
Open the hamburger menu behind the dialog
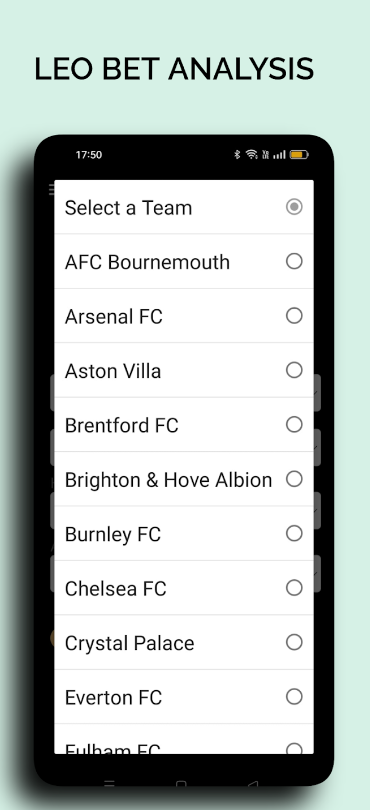pos(51,190)
